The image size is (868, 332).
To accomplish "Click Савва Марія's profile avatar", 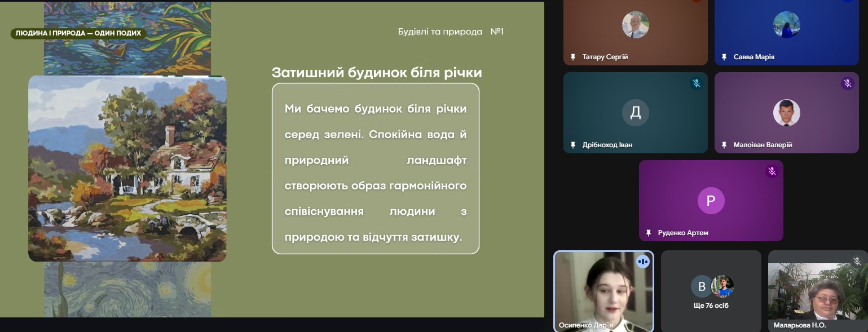I will [x=786, y=25].
